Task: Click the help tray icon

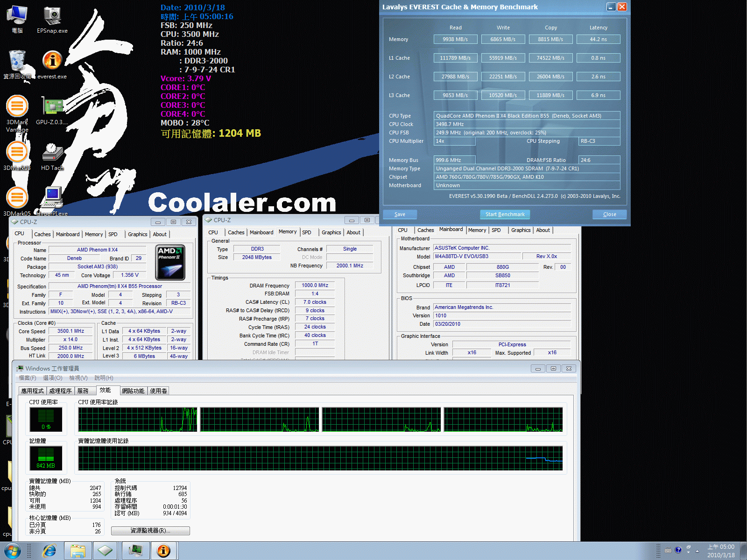Action: (x=678, y=550)
